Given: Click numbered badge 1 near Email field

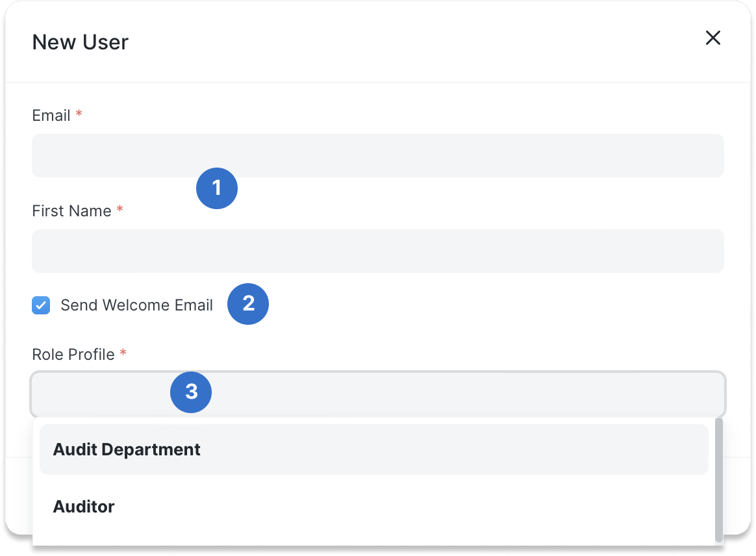Looking at the screenshot, I should click(x=217, y=188).
